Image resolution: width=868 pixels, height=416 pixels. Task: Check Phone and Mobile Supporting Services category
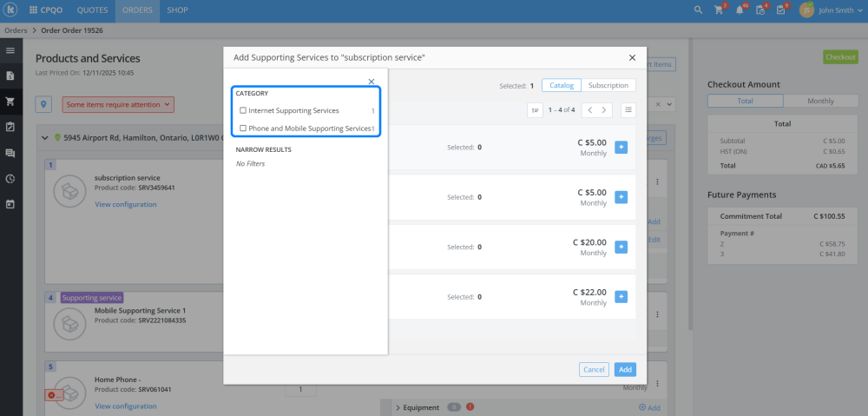click(x=243, y=129)
